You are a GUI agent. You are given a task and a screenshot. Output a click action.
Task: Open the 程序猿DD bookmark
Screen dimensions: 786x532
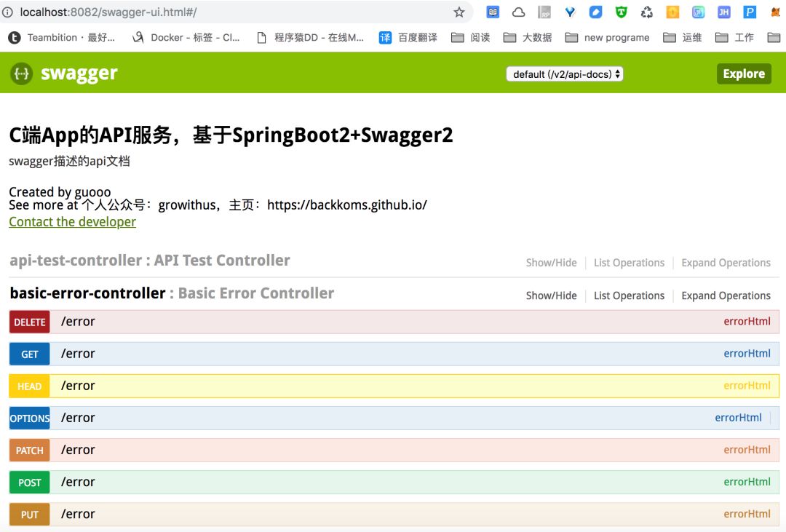310,38
